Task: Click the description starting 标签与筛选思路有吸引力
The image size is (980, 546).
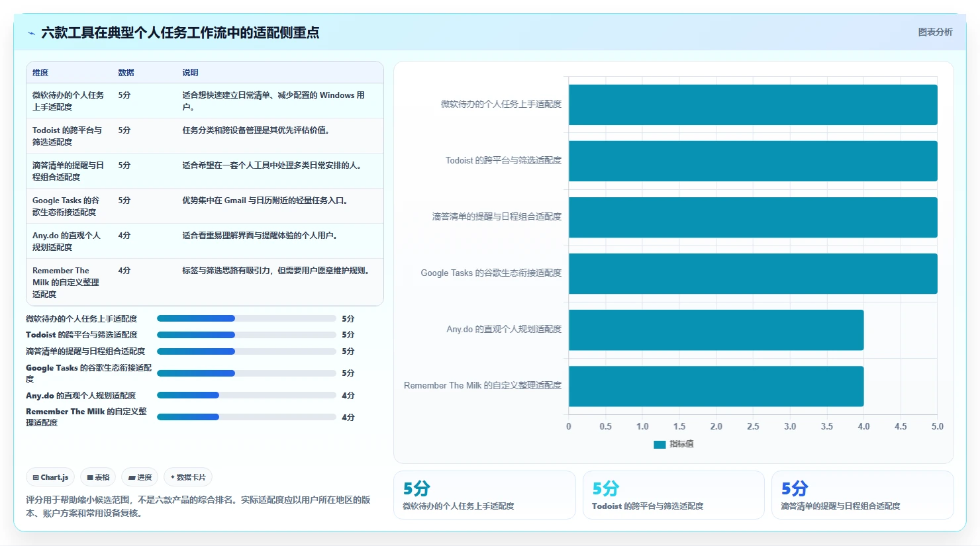Action: coord(277,271)
